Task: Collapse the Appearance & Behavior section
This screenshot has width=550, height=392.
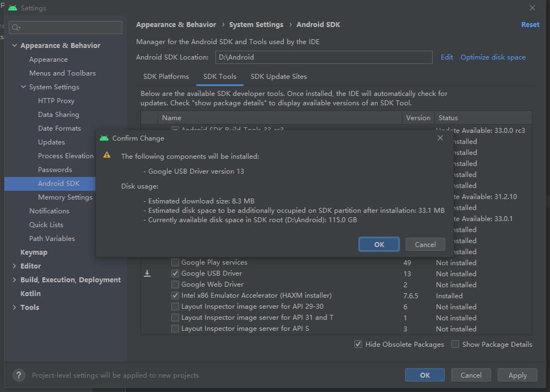Action: tap(14, 46)
